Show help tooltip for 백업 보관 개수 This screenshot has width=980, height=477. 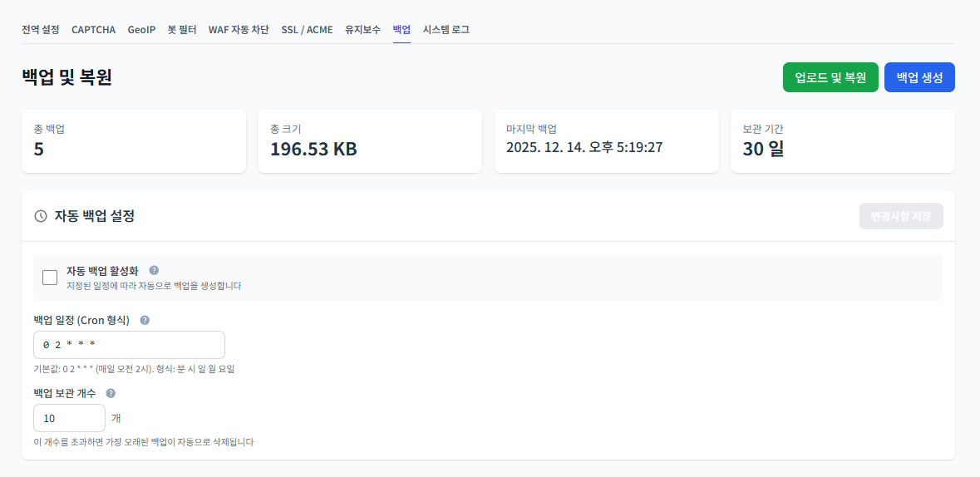111,393
